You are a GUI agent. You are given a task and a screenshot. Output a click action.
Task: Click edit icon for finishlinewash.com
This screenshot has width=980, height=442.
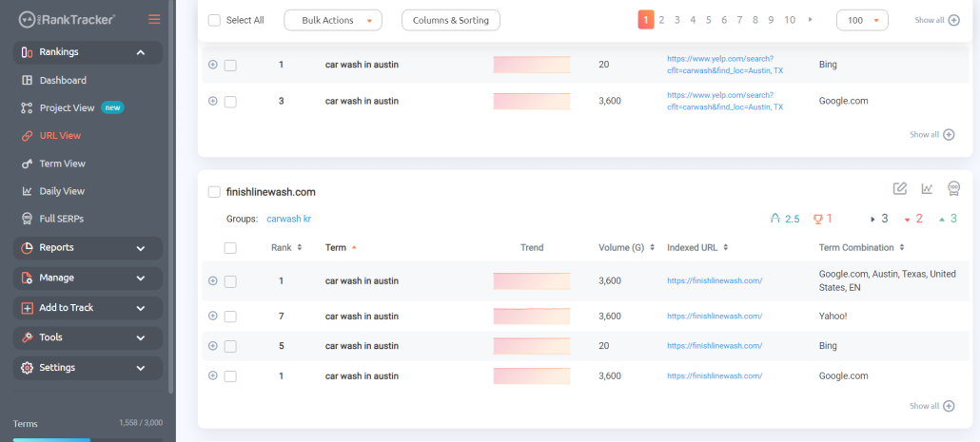899,188
